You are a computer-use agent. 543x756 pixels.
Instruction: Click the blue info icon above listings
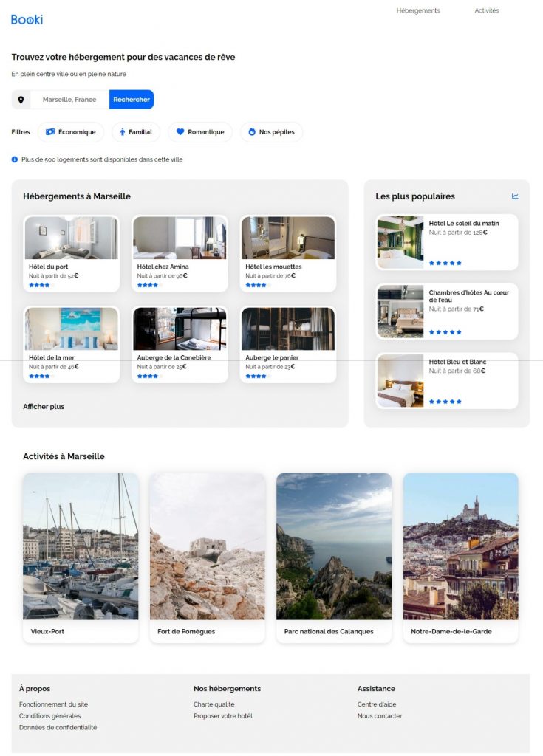[15, 159]
